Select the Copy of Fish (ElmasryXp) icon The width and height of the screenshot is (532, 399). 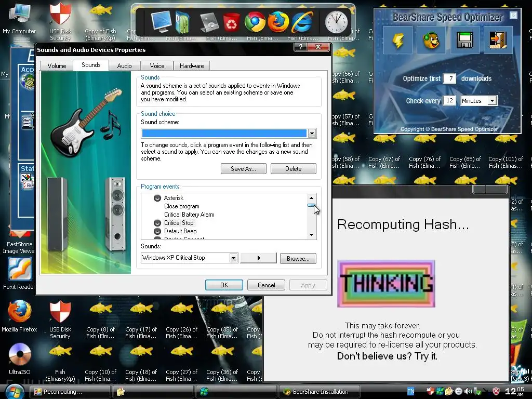tap(100, 21)
